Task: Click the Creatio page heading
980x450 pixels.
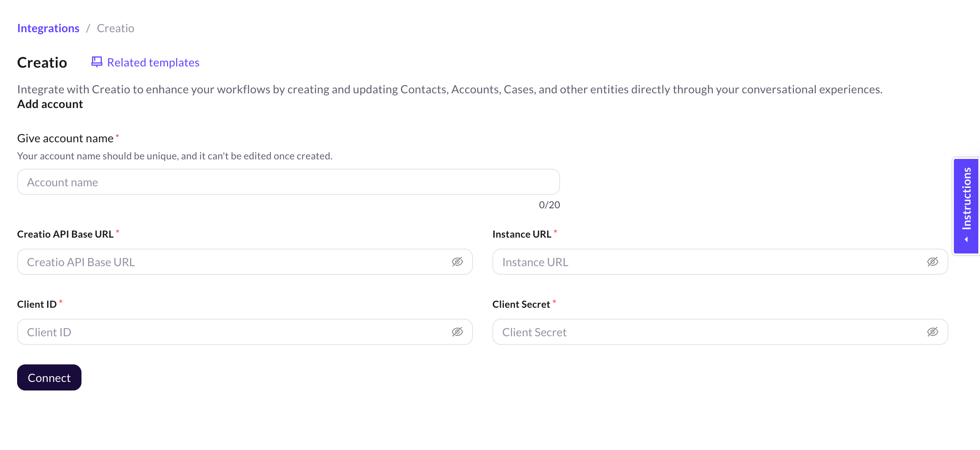Action: click(42, 62)
